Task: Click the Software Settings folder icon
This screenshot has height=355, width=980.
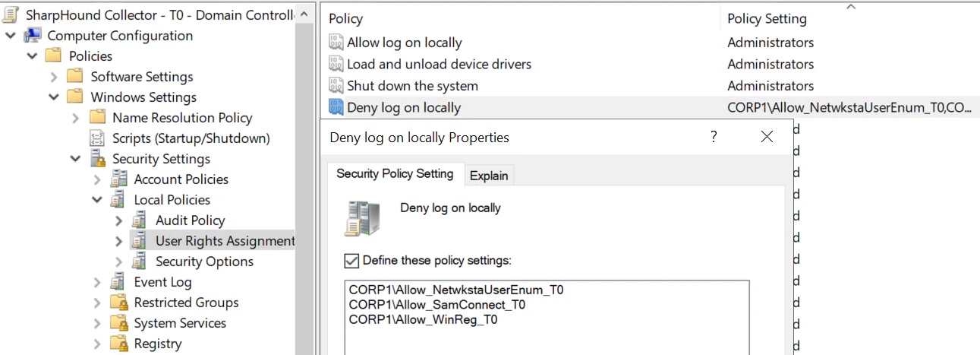Action: 74,77
